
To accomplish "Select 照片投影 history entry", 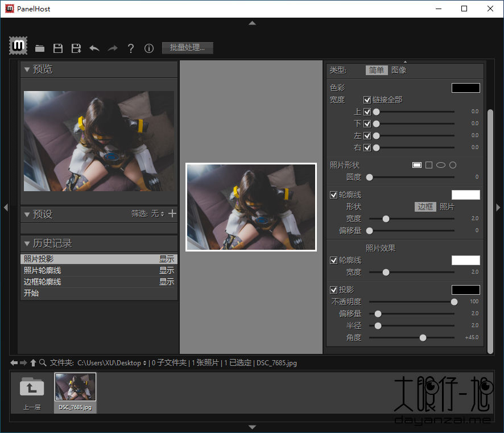I will (x=99, y=259).
